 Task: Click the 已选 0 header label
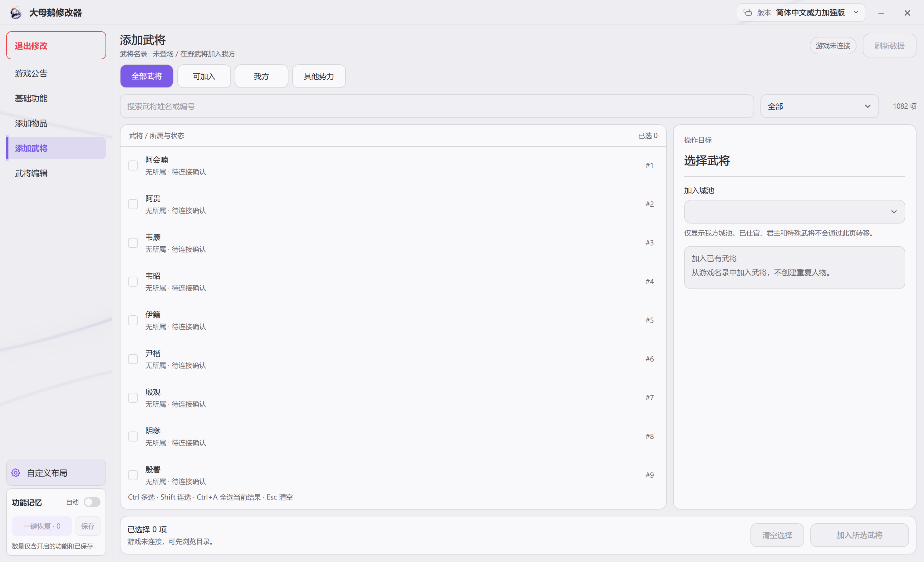648,136
